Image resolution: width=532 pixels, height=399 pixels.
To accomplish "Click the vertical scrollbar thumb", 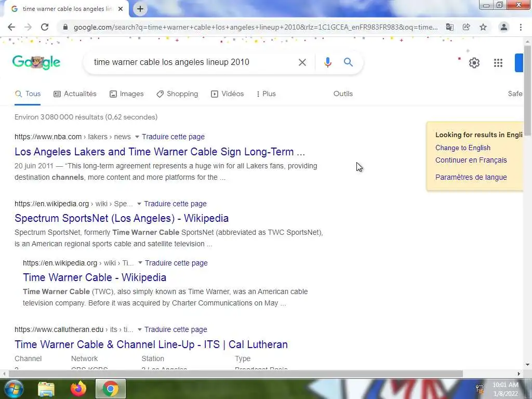I will coord(528,90).
